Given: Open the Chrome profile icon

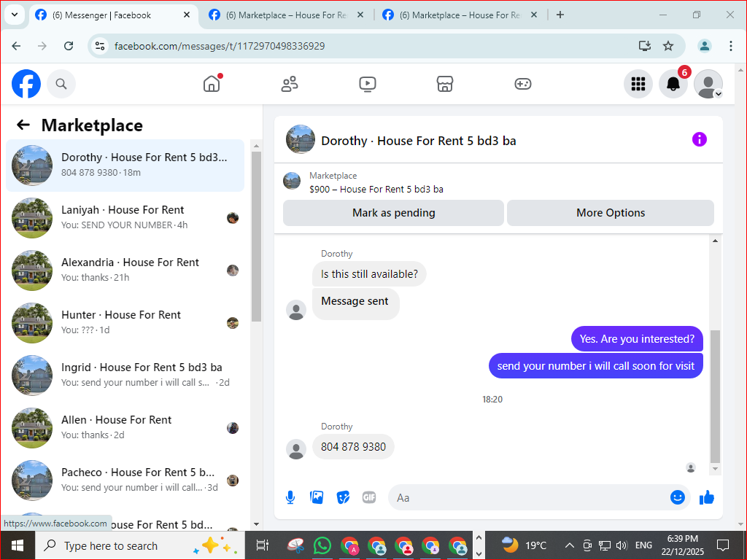Looking at the screenshot, I should (x=705, y=46).
